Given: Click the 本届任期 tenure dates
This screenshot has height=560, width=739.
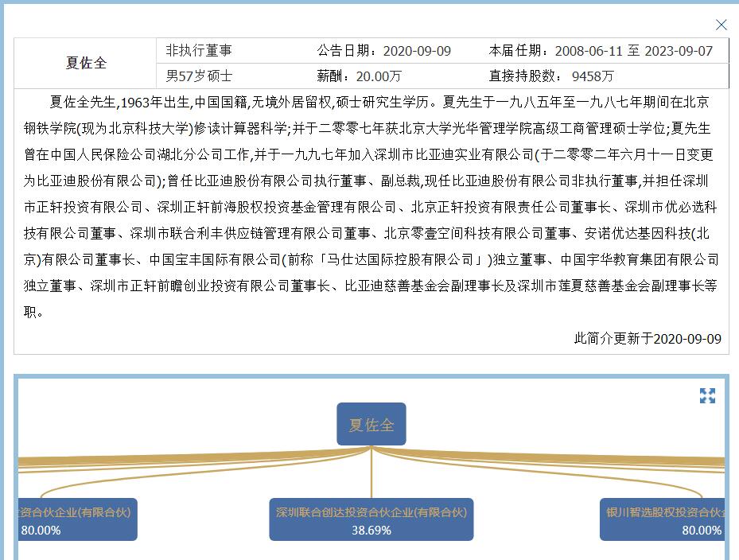Looking at the screenshot, I should (601, 50).
